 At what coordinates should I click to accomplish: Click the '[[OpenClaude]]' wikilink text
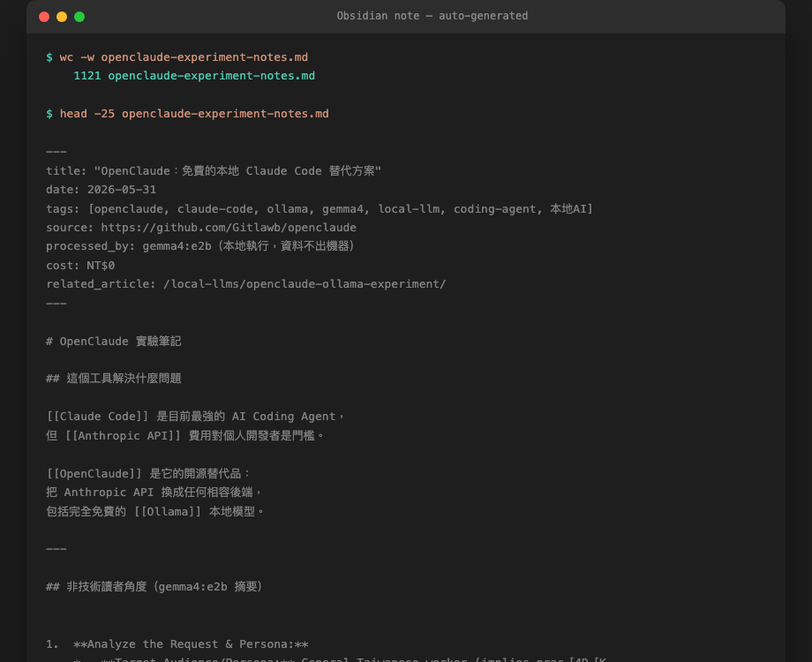(x=94, y=473)
